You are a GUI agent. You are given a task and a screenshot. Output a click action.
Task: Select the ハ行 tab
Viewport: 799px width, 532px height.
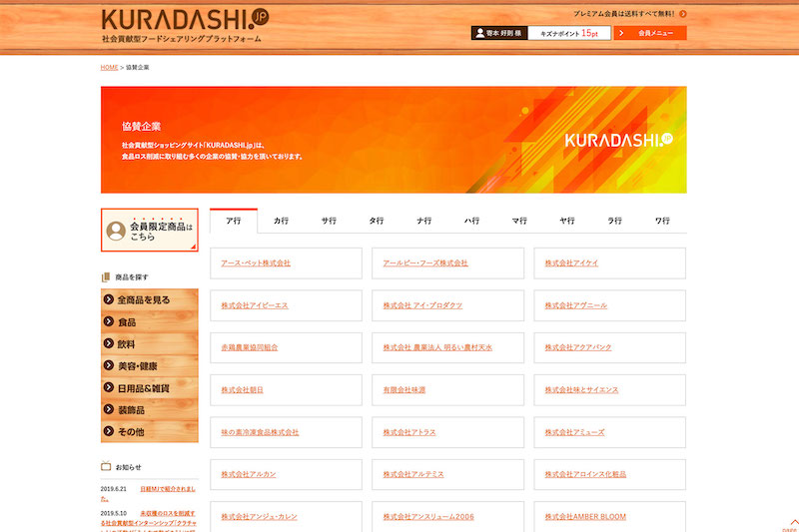(x=471, y=221)
